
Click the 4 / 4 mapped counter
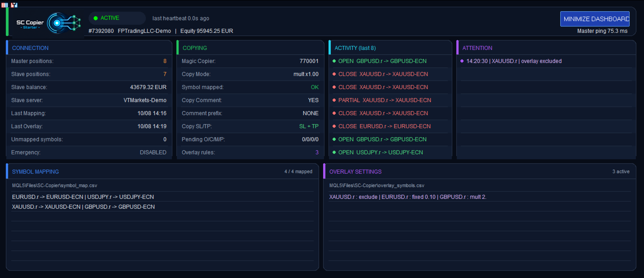298,172
